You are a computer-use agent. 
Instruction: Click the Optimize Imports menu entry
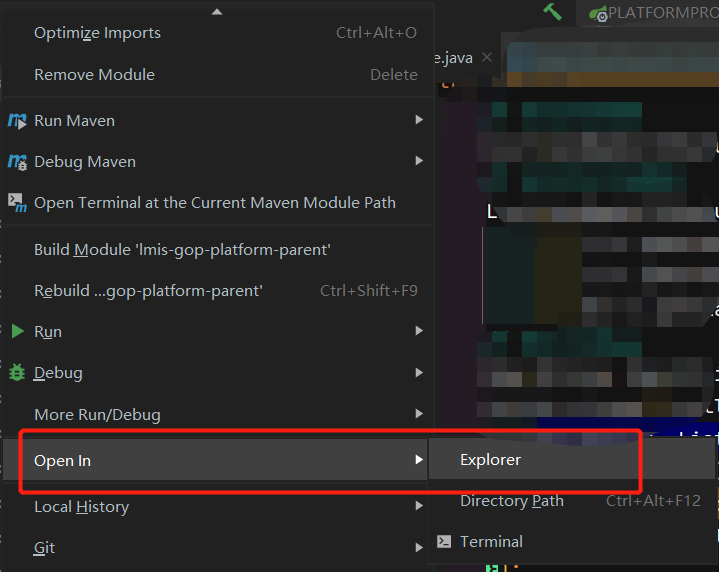click(x=217, y=33)
